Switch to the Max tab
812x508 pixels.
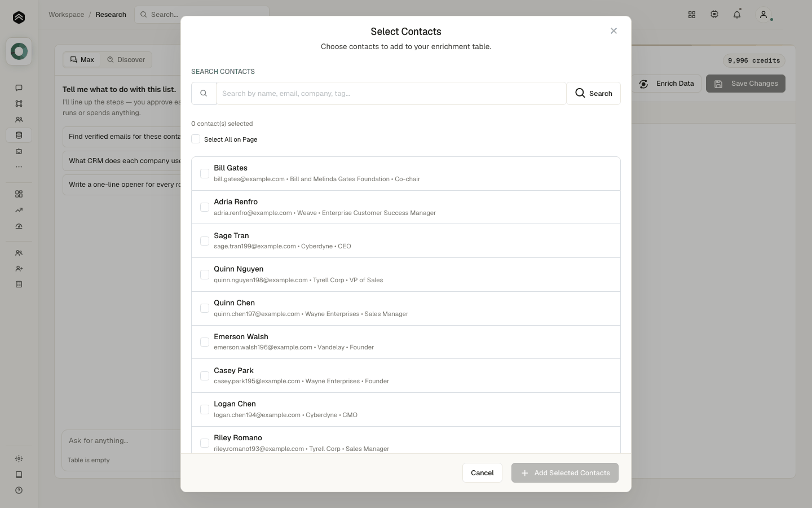click(x=82, y=60)
